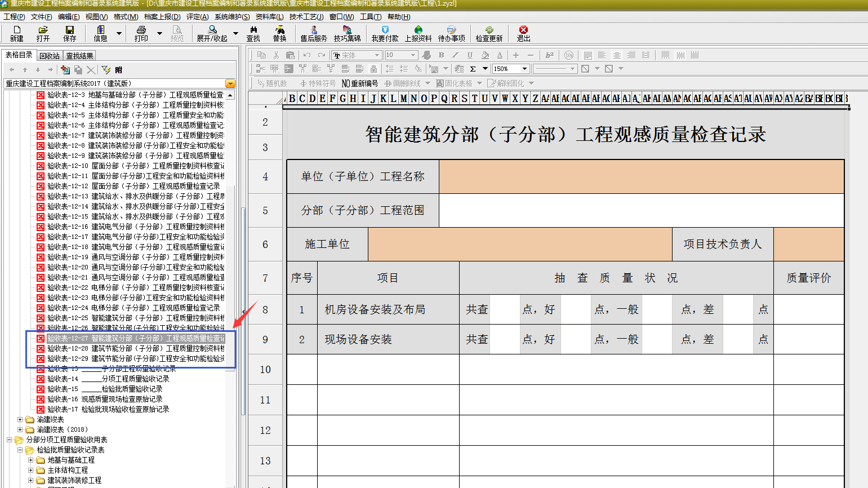This screenshot has height=488, width=868.
Task: Click the superscript b² icon
Action: (x=550, y=55)
